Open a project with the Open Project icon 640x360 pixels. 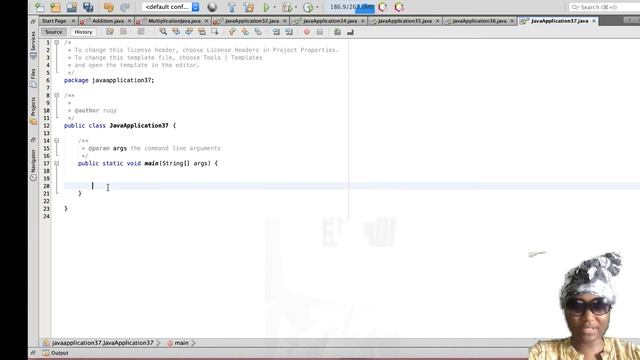[72, 7]
